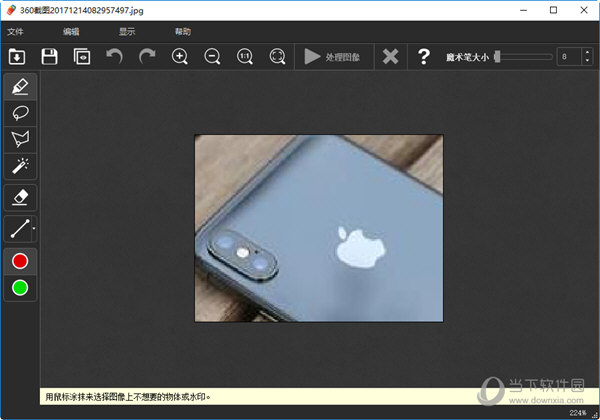Cancel with the X toolbar icon
Viewport: 600px width, 420px height.
(x=390, y=57)
